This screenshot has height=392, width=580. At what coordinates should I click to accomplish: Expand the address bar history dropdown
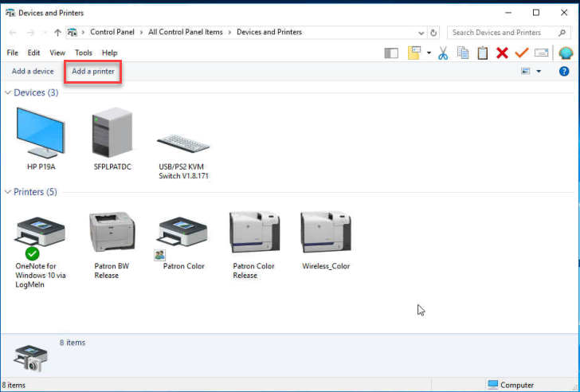[x=421, y=33]
